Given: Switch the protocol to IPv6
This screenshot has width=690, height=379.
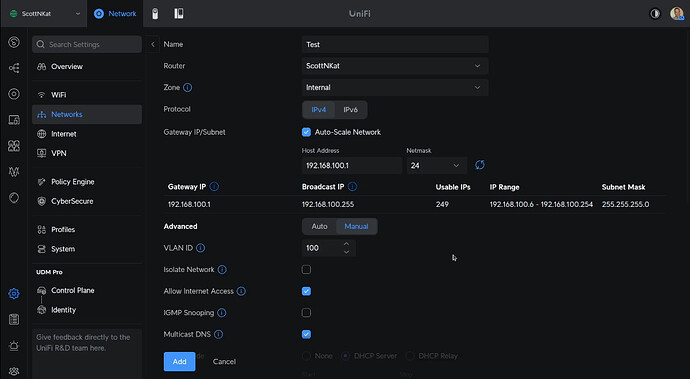Looking at the screenshot, I should (350, 110).
